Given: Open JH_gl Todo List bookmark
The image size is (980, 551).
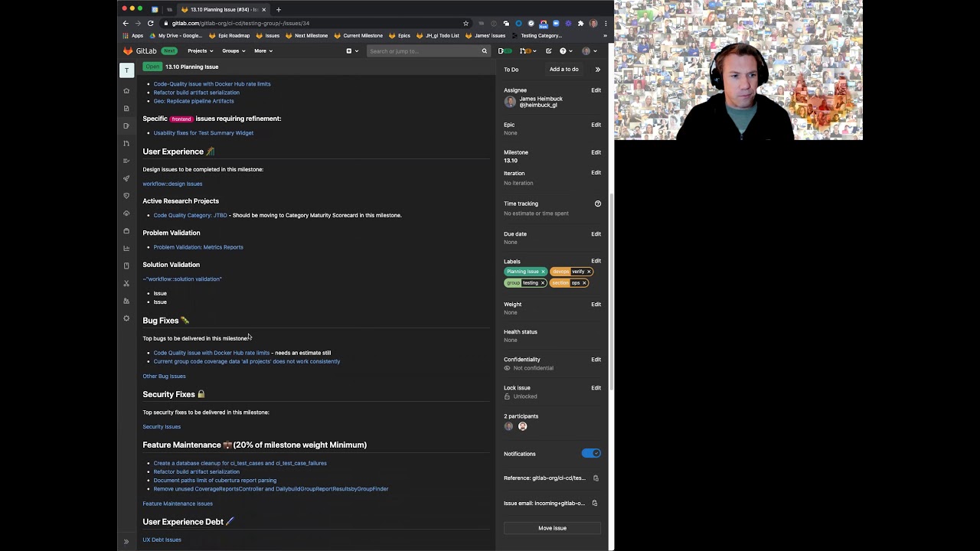Looking at the screenshot, I should click(438, 36).
